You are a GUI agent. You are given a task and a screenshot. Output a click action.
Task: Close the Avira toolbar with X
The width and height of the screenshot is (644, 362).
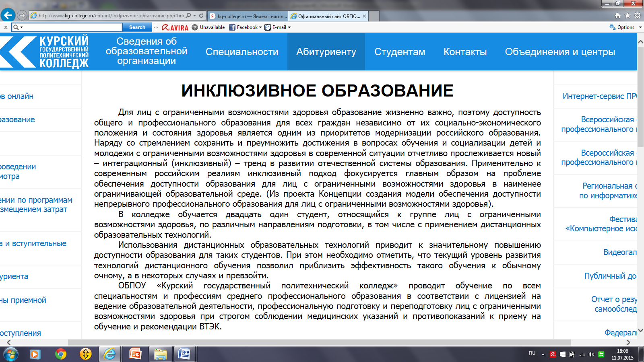pos(6,27)
